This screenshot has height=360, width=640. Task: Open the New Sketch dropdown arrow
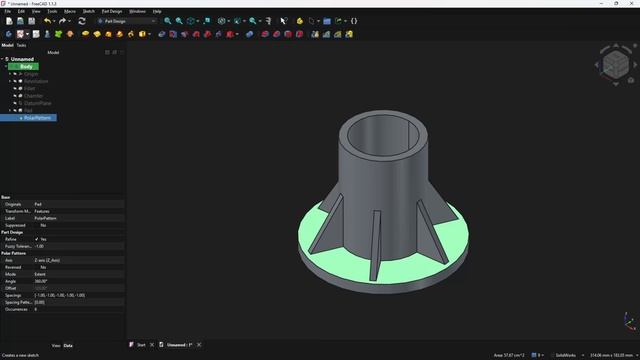(27, 34)
